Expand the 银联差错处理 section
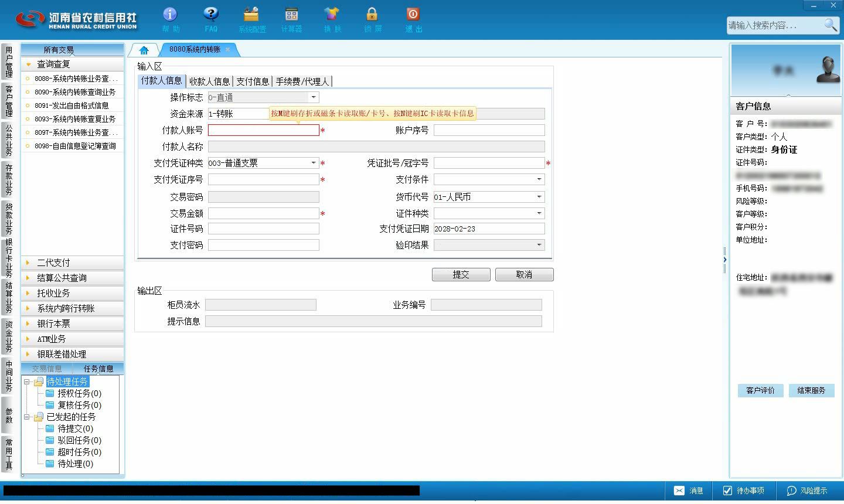Viewport: 844px width, 504px height. [73, 354]
